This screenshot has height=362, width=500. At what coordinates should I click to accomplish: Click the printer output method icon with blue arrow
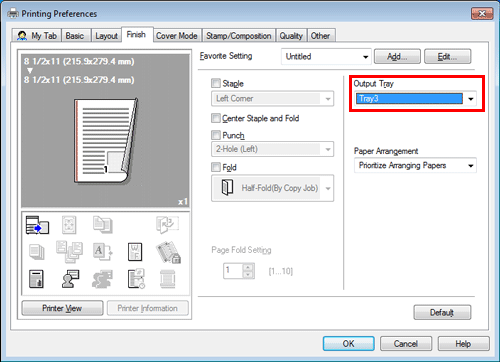coord(37,225)
